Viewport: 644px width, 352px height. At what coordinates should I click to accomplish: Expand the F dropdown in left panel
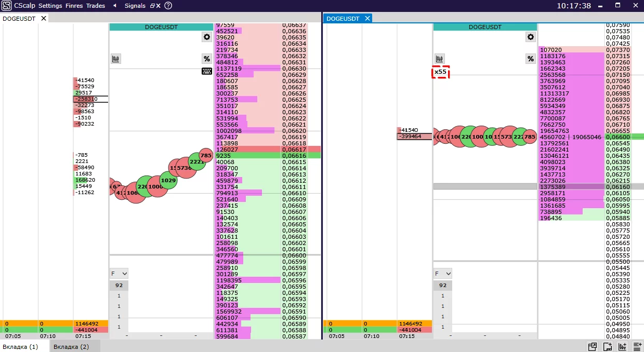119,273
